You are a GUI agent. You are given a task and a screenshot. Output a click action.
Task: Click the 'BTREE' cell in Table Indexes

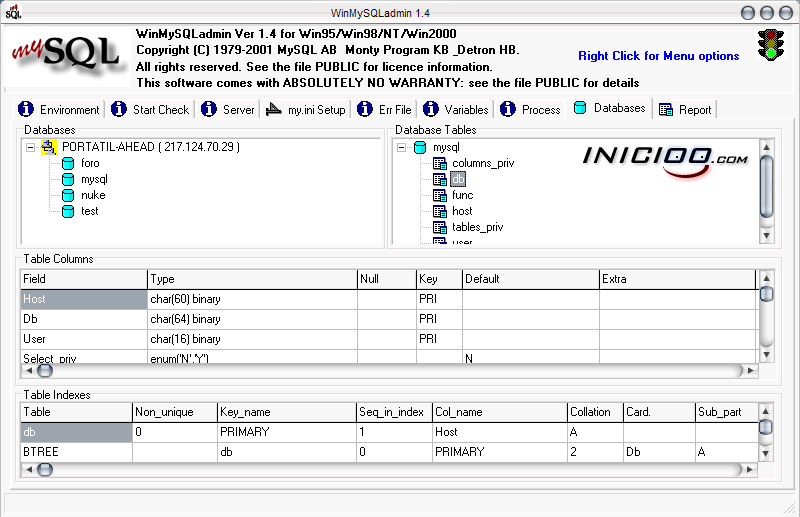[77, 452]
